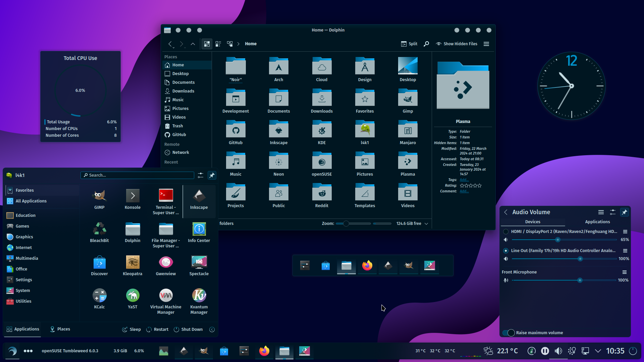Viewport: 644px width, 362px height.
Task: Toggle Show Hidden Files in Dolphin
Action: [457, 44]
